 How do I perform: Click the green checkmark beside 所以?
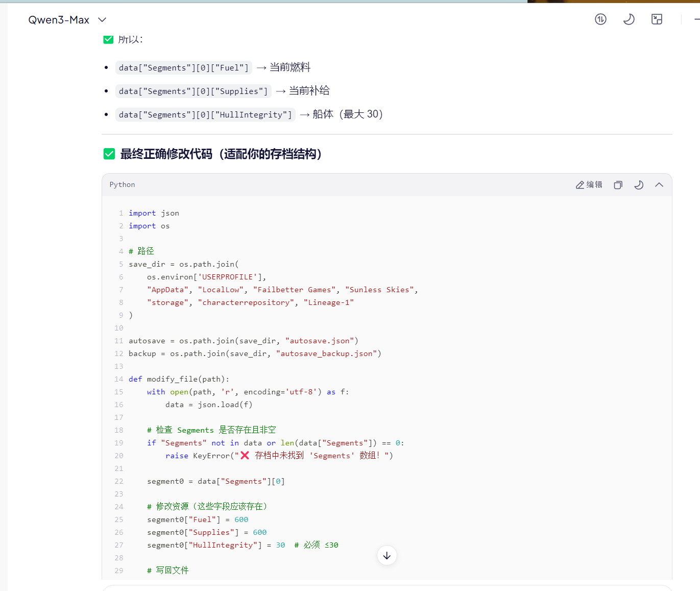[x=108, y=39]
